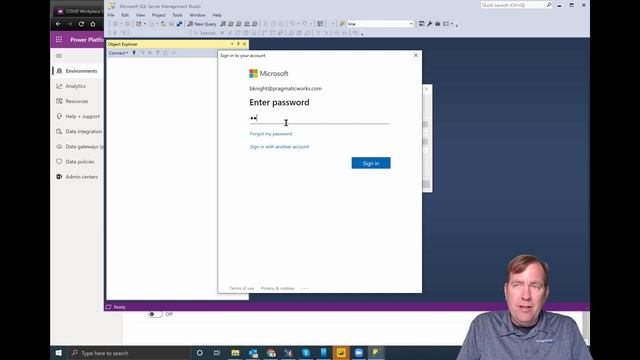The width and height of the screenshot is (640, 360).
Task: Click the New Query toolbar button
Action: pos(202,24)
